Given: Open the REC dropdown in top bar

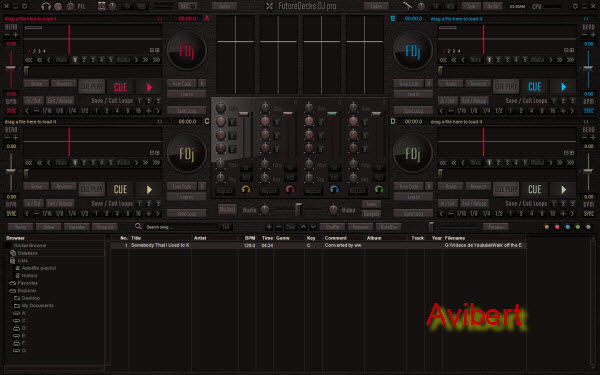Looking at the screenshot, I should click(188, 6).
